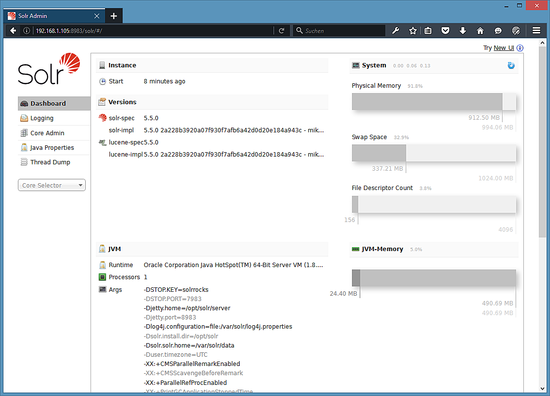Click the address bar URL
The width and height of the screenshot is (550, 396).
69,31
